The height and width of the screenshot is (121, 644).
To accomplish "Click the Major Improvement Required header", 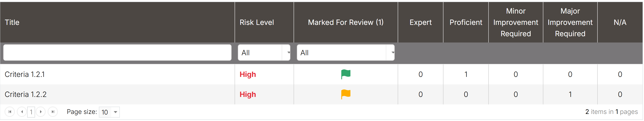I will (570, 22).
